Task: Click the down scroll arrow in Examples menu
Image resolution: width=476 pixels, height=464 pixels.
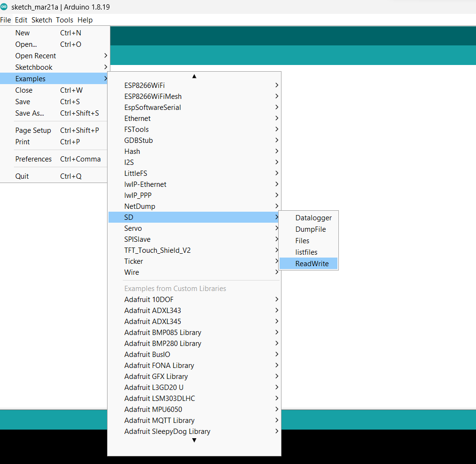Action: point(194,440)
